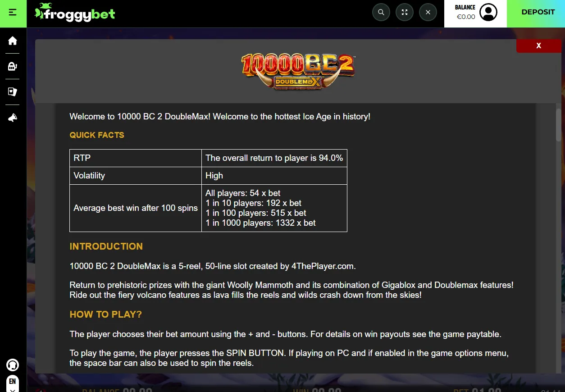
Task: Click the HOW TO PLAY? heading
Action: coord(106,315)
